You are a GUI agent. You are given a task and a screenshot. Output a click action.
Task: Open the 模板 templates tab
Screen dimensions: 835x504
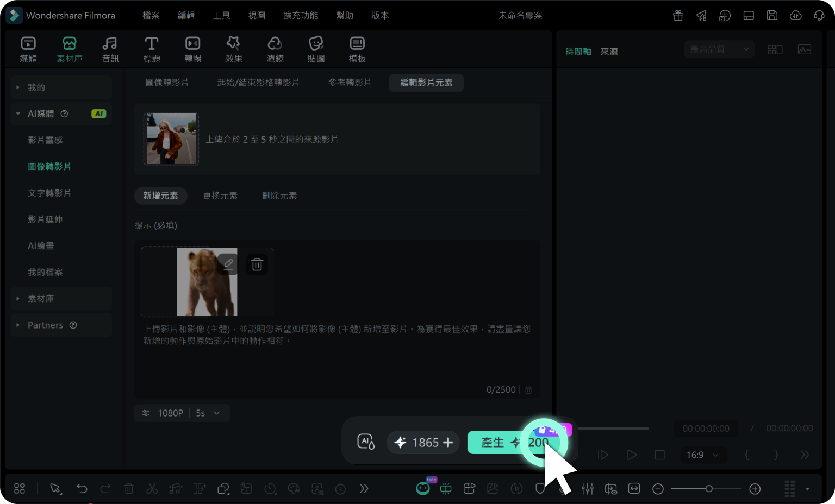[x=357, y=49]
